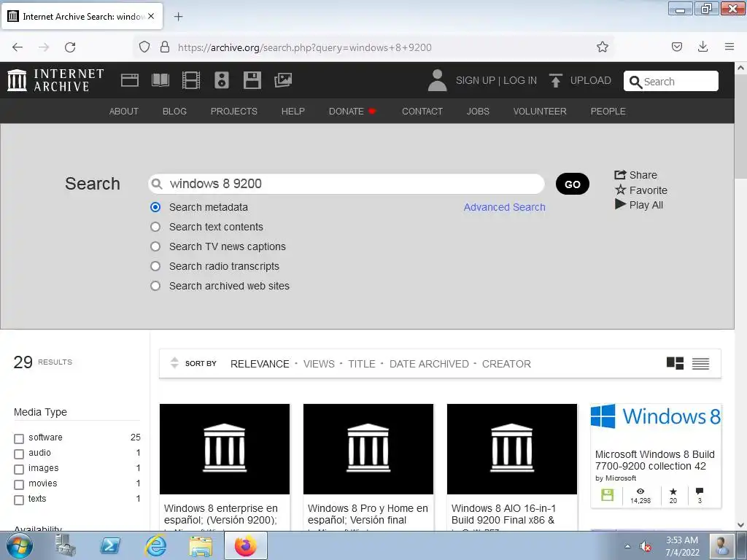Open PowerShell from the taskbar
Viewport: 747px width, 560px height.
coord(110,546)
